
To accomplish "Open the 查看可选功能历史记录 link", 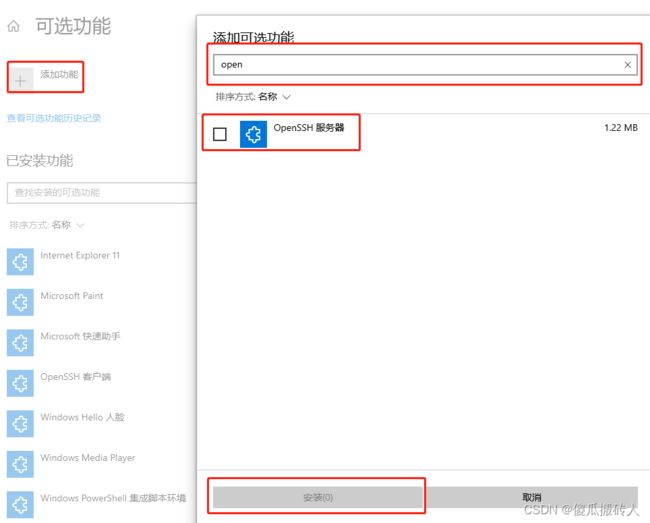I will [53, 118].
